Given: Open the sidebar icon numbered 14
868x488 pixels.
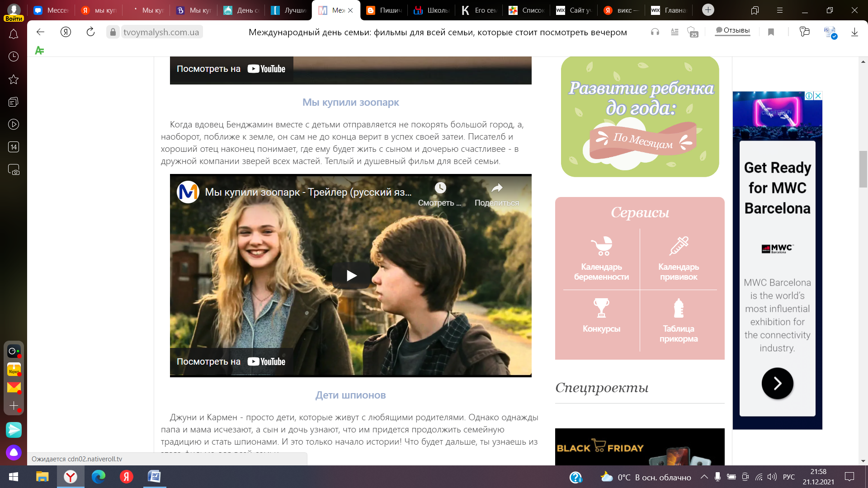Looking at the screenshot, I should point(14,147).
